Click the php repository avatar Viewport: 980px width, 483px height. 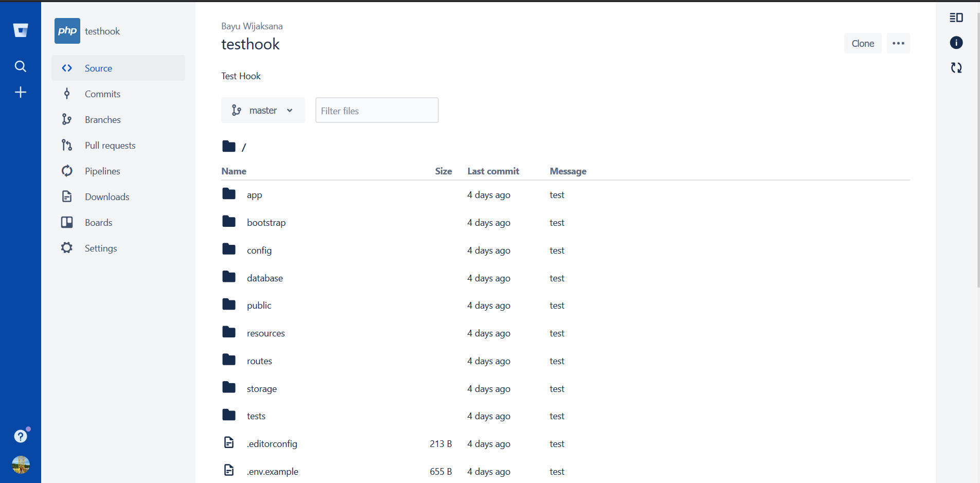pos(67,31)
